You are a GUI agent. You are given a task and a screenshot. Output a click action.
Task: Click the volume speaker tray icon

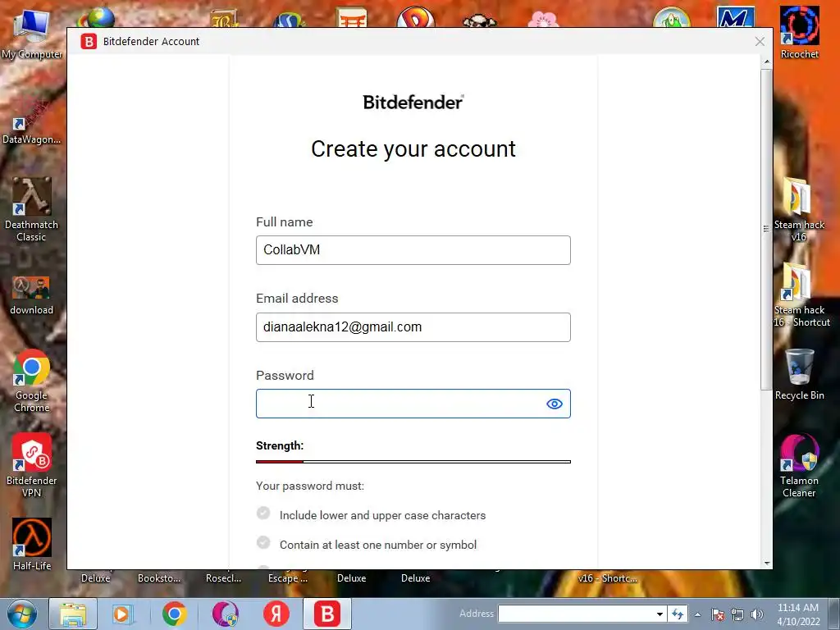point(757,614)
